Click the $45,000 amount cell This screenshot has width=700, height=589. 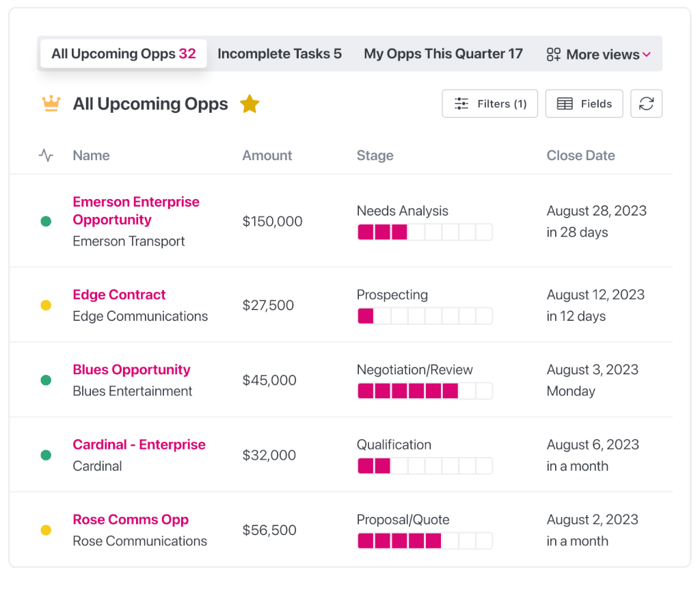coord(269,380)
